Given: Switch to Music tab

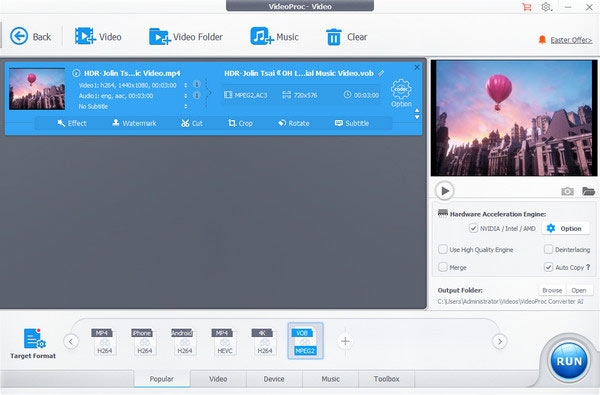Looking at the screenshot, I should click(x=331, y=379).
